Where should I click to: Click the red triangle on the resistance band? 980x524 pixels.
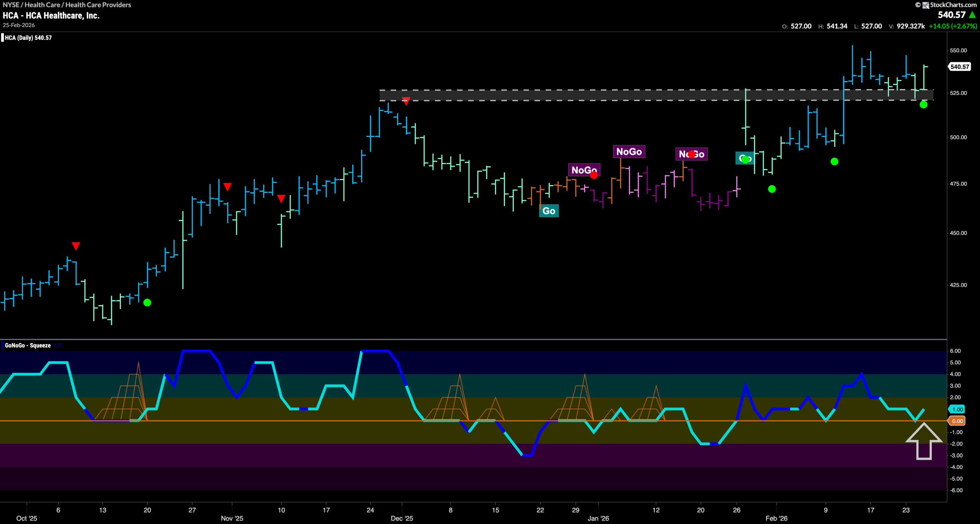point(406,101)
